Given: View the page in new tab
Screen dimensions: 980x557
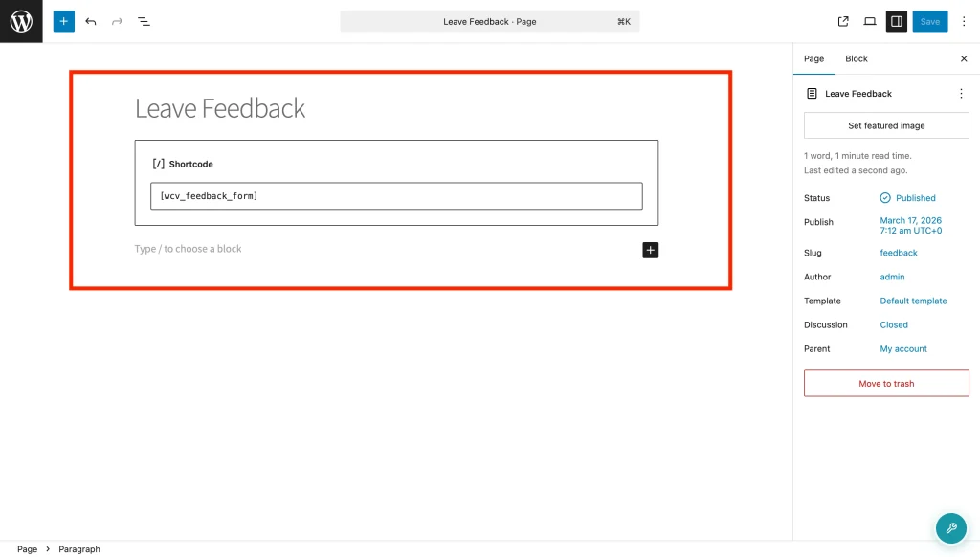Looking at the screenshot, I should coord(843,21).
